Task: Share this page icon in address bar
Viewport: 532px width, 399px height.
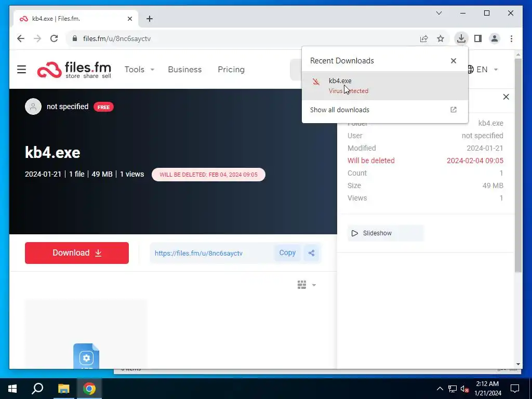Action: point(424,38)
